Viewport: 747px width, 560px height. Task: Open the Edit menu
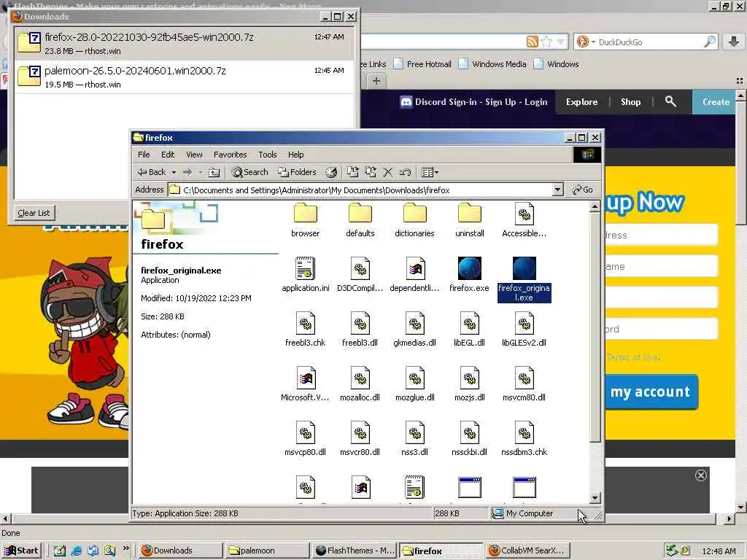coord(168,155)
